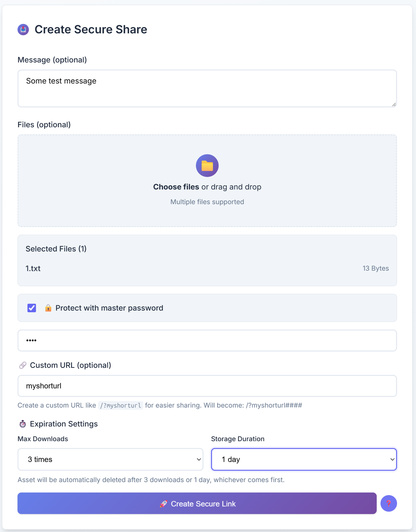Click the Protect with master password label

[x=109, y=308]
